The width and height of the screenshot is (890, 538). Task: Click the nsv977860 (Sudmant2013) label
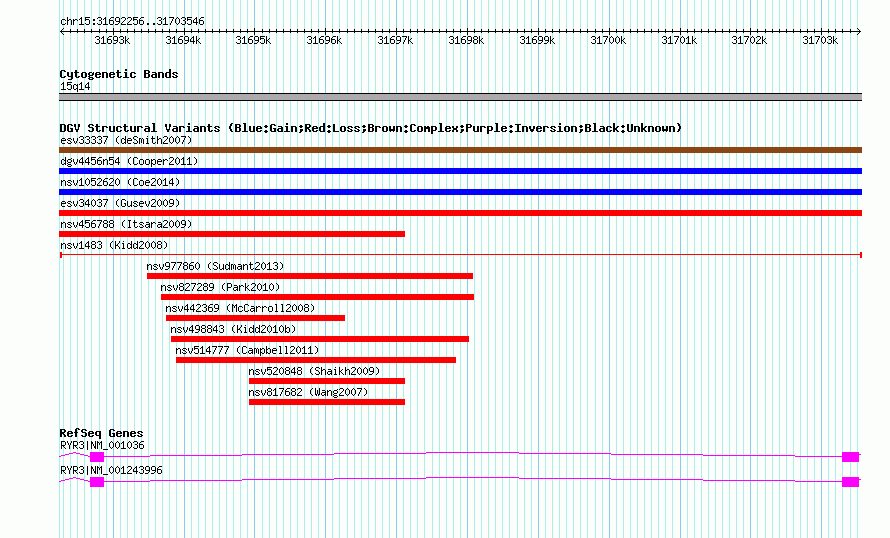tap(215, 266)
